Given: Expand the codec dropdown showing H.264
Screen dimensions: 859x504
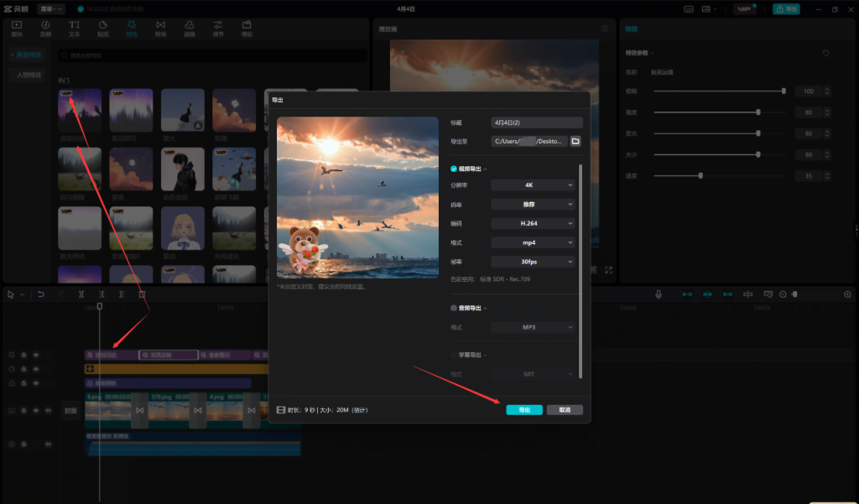Looking at the screenshot, I should coord(533,224).
